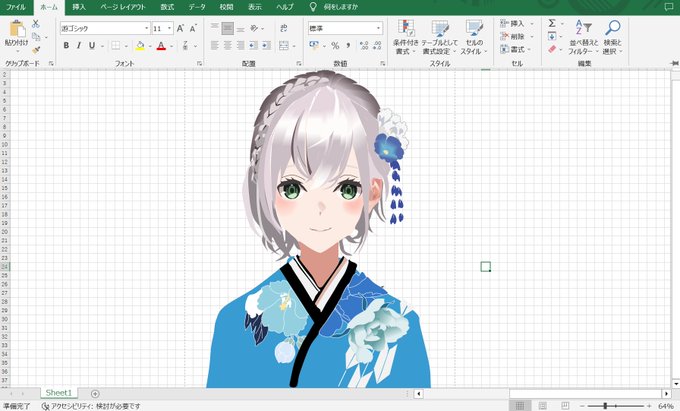Click the Tell me search box
Image resolution: width=680 pixels, height=411 pixels.
334,7
